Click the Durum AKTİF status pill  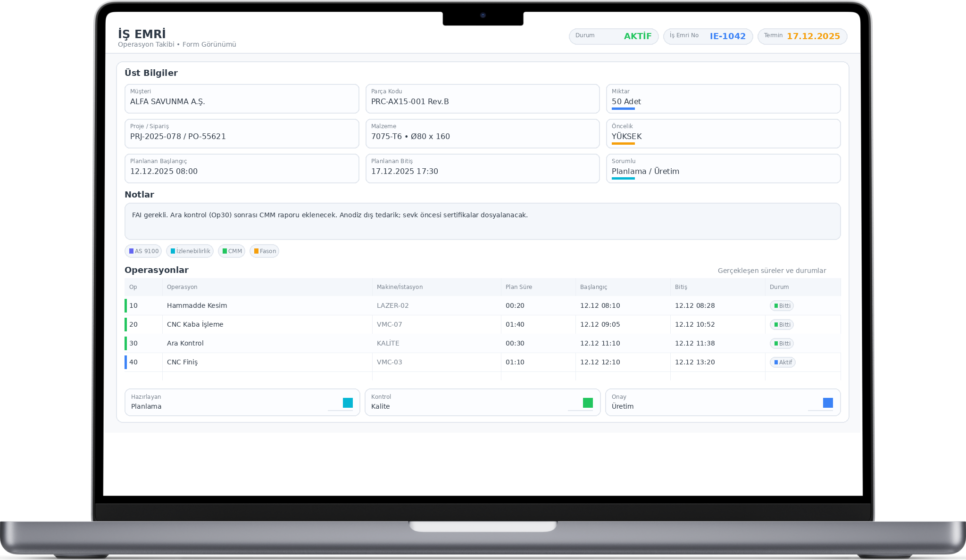(x=613, y=36)
